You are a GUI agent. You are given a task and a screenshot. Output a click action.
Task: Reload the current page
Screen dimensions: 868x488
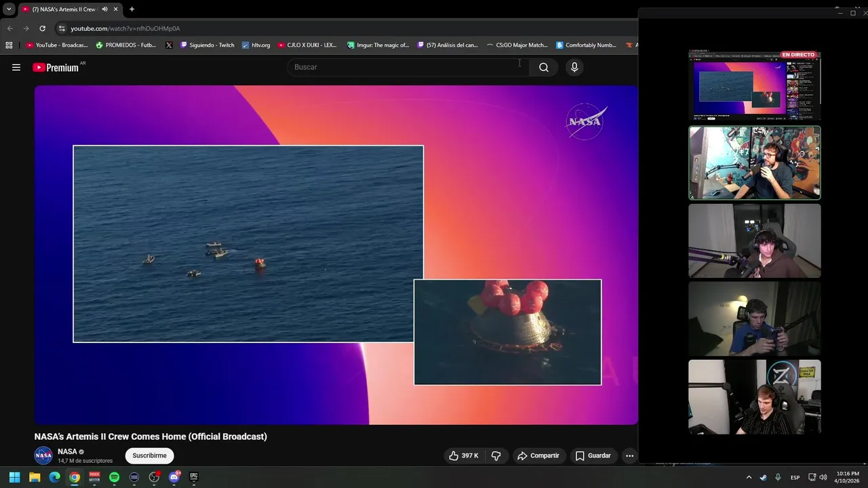tap(42, 28)
